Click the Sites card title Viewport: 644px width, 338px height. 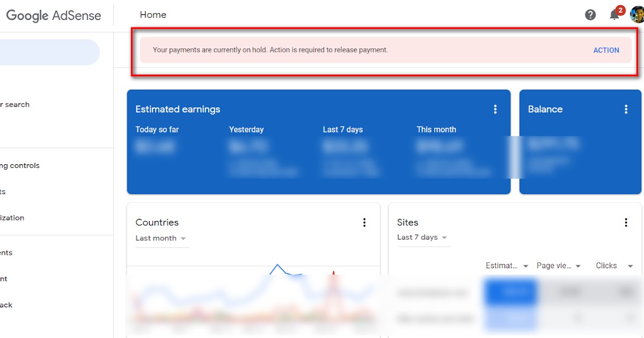click(x=407, y=223)
